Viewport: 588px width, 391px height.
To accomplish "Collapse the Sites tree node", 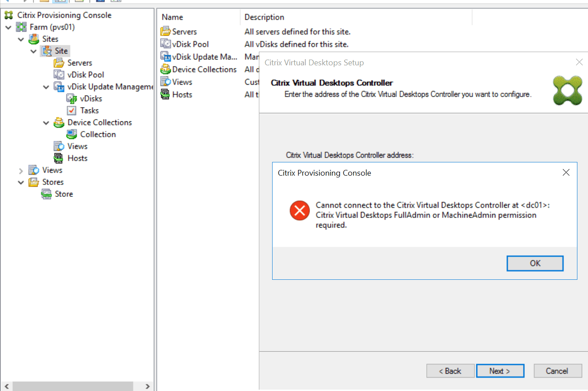I will pos(21,39).
